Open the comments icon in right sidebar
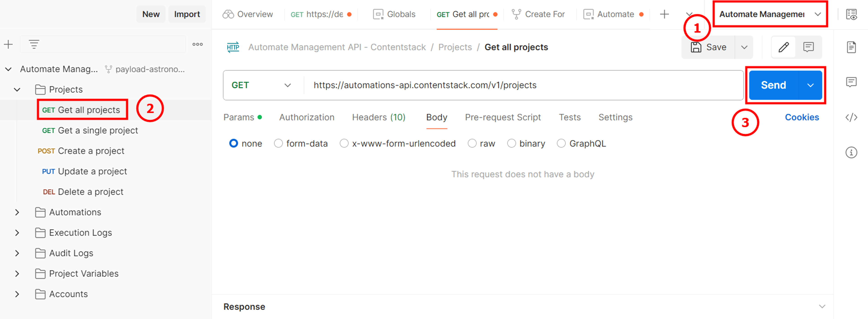Viewport: 868px width, 319px height. [851, 82]
